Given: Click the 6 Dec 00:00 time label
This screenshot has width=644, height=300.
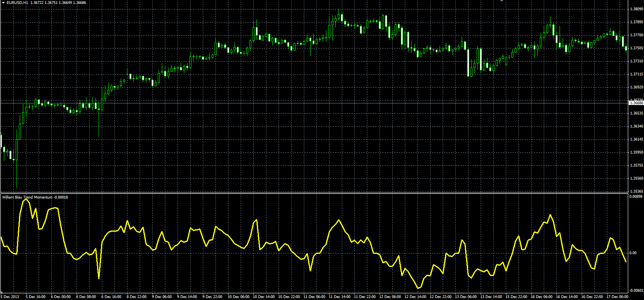Looking at the screenshot, I should 61,297.
